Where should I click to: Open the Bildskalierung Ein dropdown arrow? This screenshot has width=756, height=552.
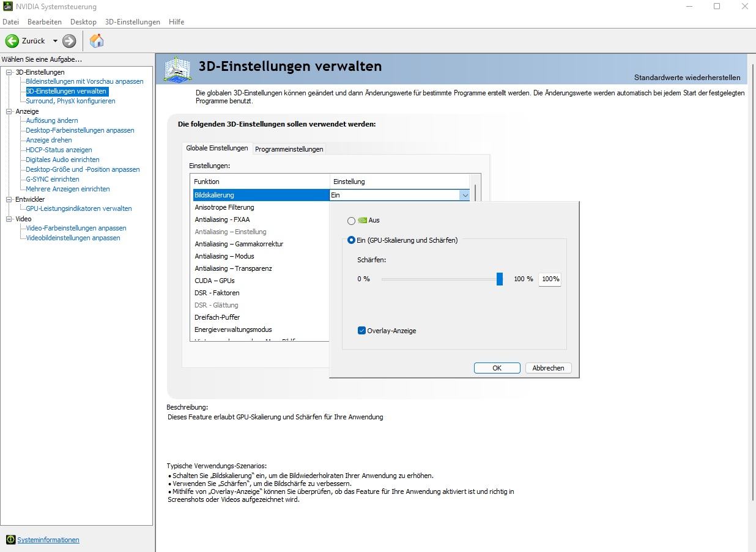point(465,195)
